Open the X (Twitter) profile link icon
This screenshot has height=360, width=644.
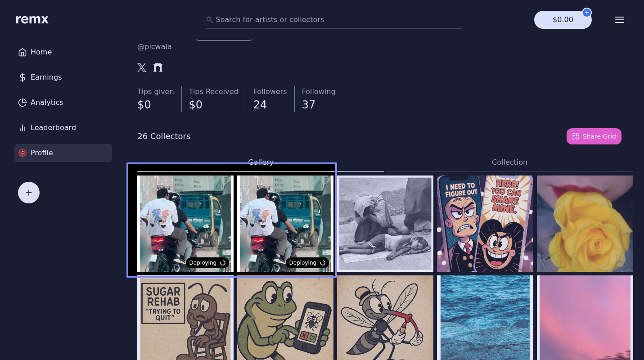[x=142, y=67]
